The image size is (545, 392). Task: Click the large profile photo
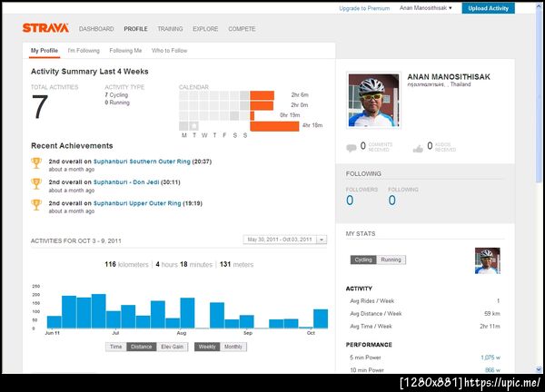pyautogui.click(x=373, y=101)
